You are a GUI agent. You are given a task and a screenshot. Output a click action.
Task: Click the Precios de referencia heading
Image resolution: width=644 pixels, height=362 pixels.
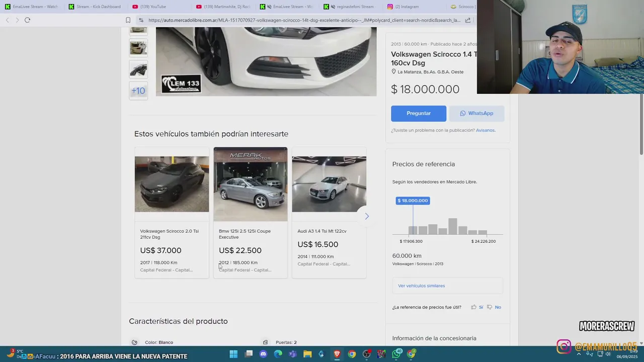tap(424, 164)
